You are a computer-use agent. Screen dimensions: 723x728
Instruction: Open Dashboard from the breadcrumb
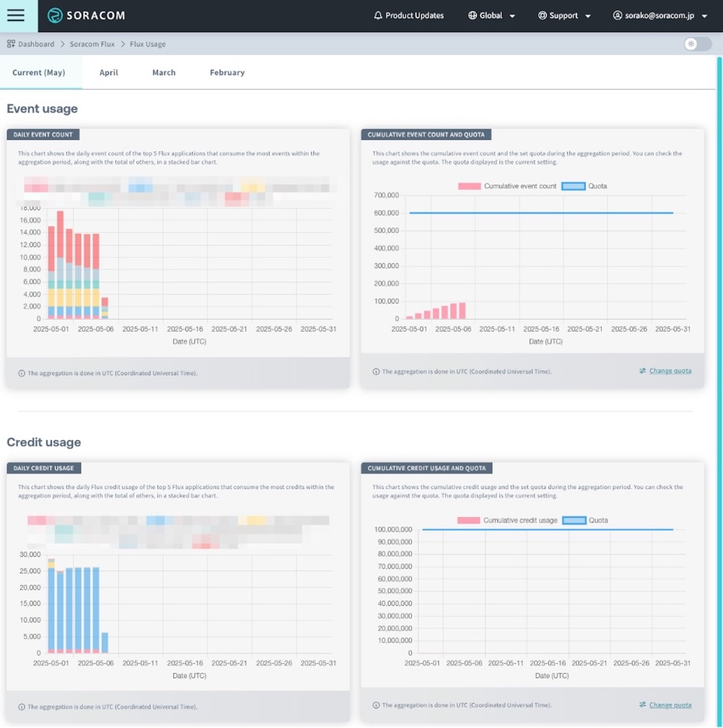36,44
